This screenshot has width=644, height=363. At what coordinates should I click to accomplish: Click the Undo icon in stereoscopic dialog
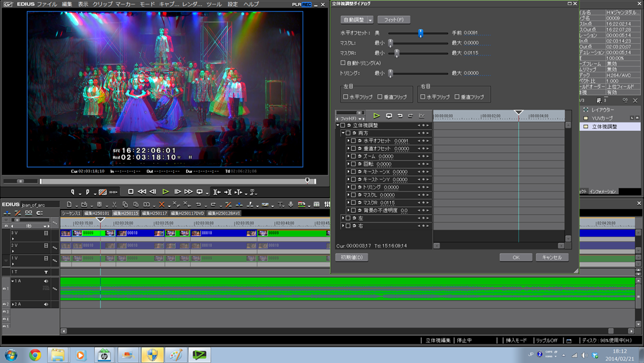[400, 116]
